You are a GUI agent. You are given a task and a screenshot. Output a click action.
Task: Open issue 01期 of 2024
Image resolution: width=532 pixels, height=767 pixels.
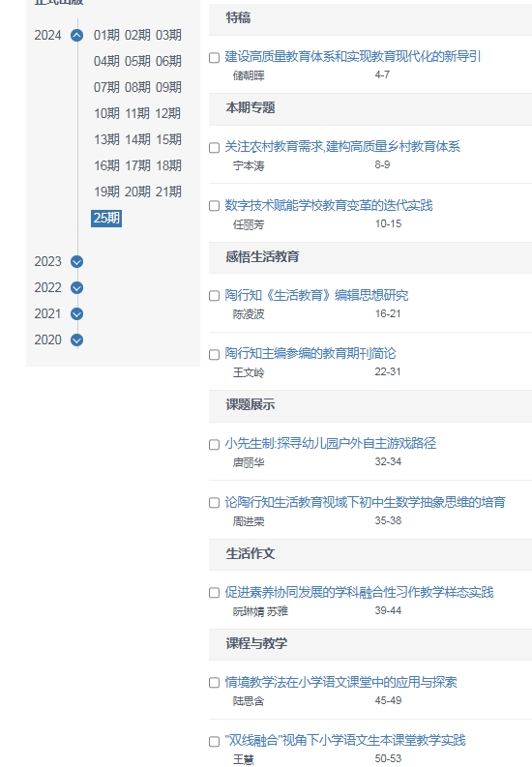click(106, 35)
